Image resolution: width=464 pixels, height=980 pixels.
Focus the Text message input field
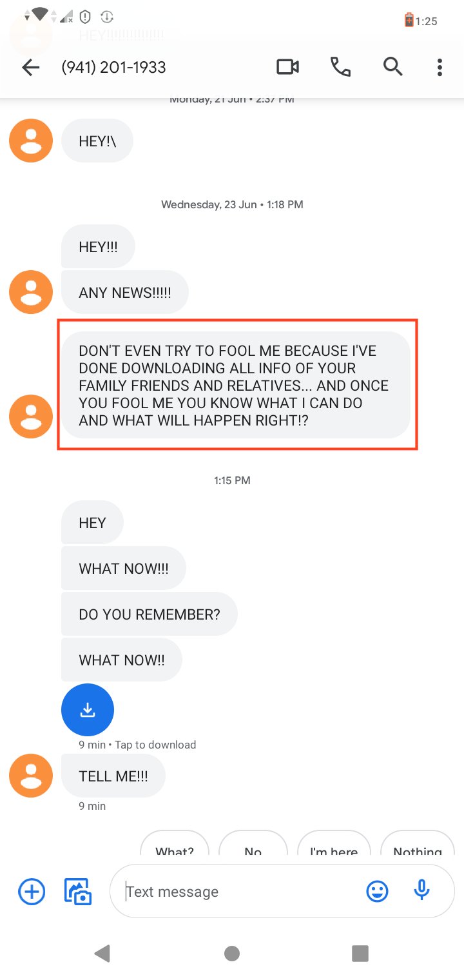click(x=238, y=892)
